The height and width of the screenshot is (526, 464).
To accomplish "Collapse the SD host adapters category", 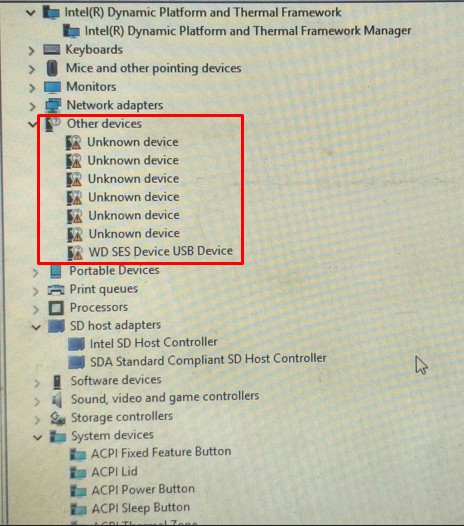I will pyautogui.click(x=36, y=327).
